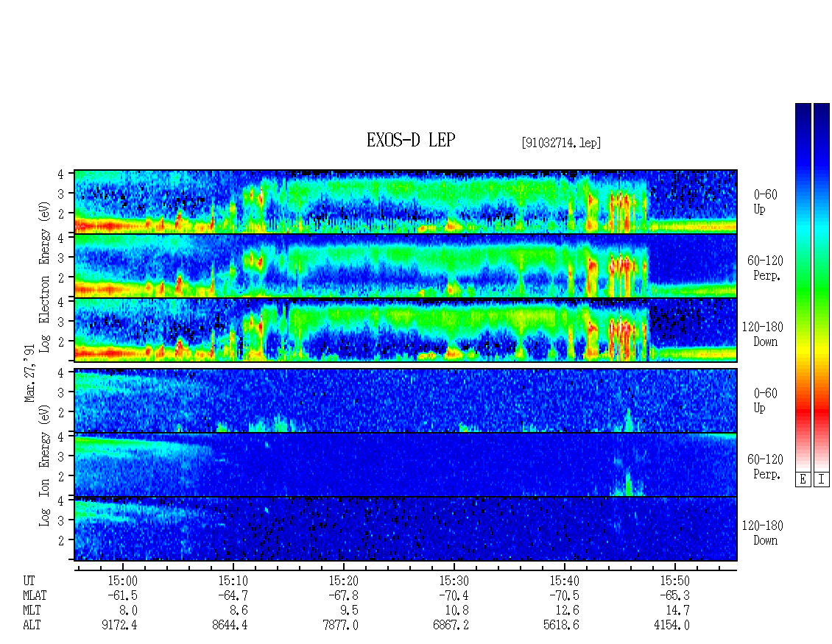Click the MLAT value "-70.5"
The width and height of the screenshot is (832, 644).
pos(564,595)
